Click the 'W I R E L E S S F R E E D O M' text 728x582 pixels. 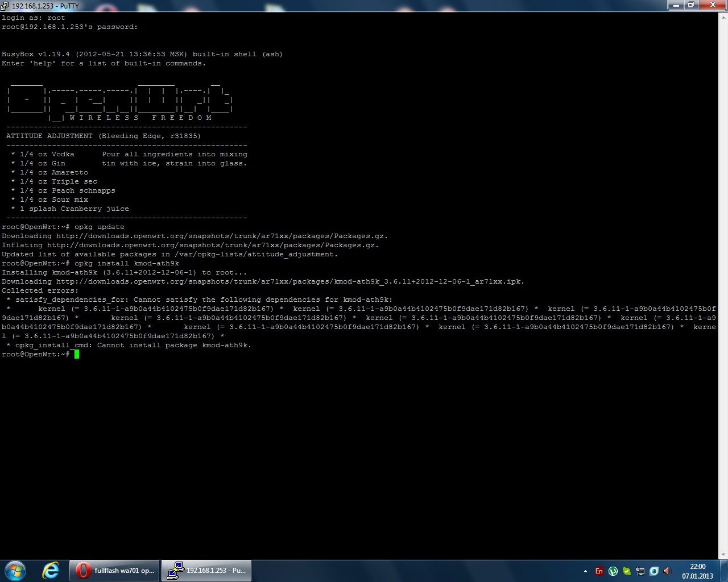140,118
